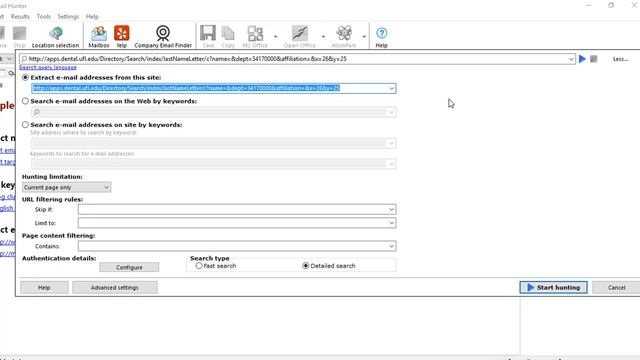Click the Help question mark icon

pyautogui.click(x=382, y=37)
